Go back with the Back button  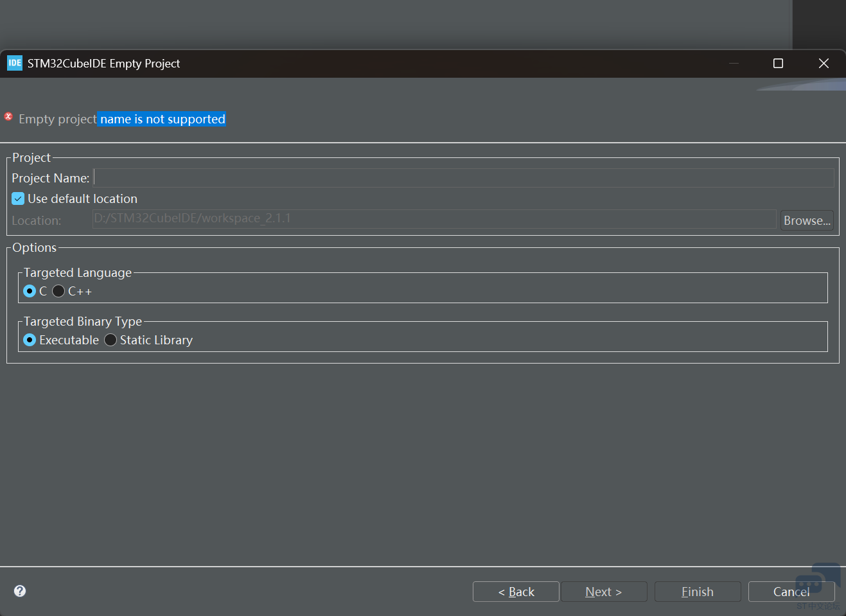pos(516,592)
